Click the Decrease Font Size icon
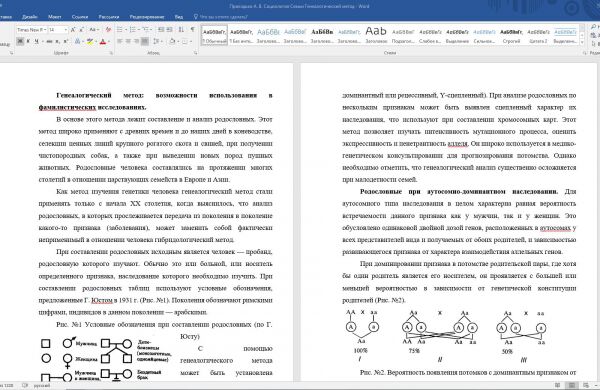Image resolution: width=600 pixels, height=390 pixels. pos(81,29)
